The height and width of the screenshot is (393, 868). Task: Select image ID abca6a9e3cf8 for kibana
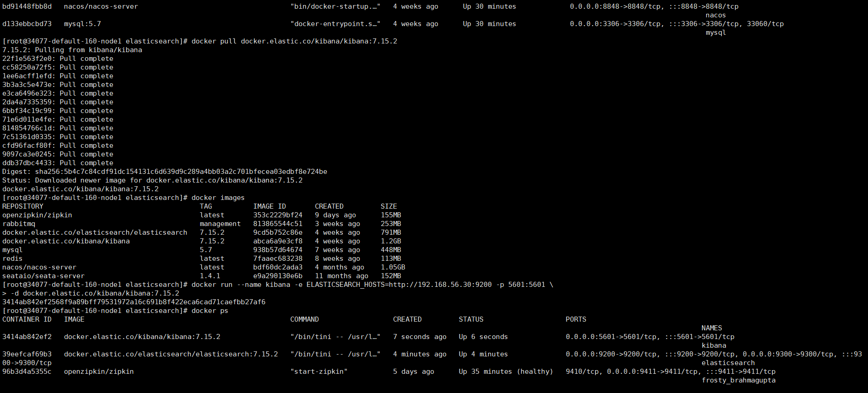pos(278,241)
